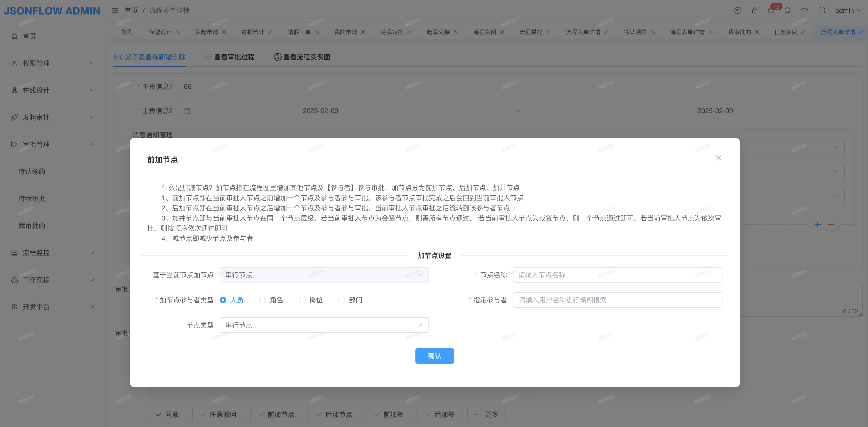868x427 pixels.
Task: Click the sidebar collapse hamburger icon
Action: [115, 10]
